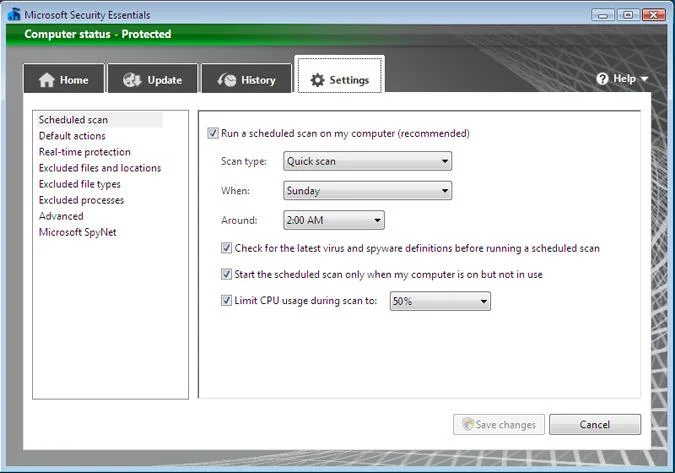
Task: Toggle Check for latest definitions before scan
Action: [226, 248]
